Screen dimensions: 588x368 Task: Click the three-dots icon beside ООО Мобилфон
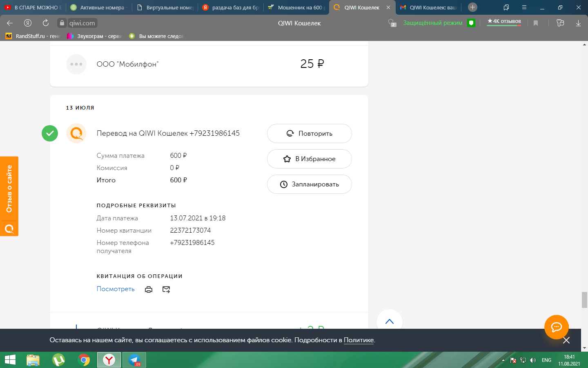click(x=76, y=64)
